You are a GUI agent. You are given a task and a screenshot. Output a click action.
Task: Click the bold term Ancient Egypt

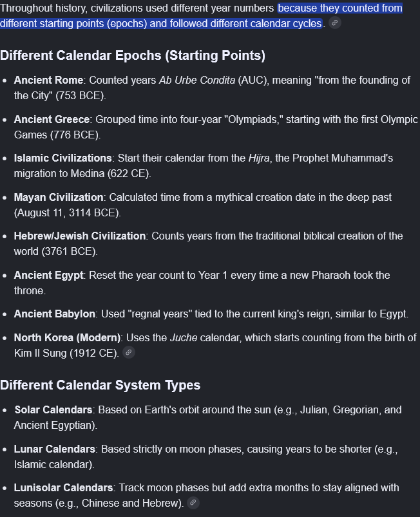point(49,275)
